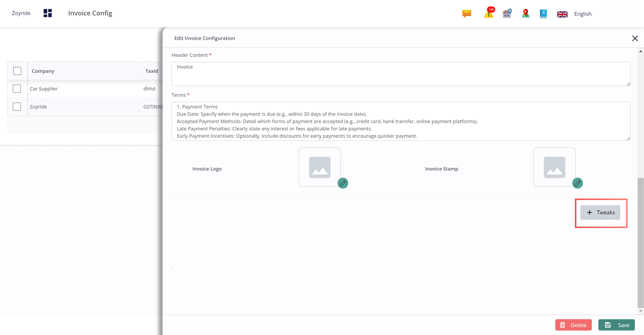
Task: Open the map pin tracking icon
Action: coord(525,13)
